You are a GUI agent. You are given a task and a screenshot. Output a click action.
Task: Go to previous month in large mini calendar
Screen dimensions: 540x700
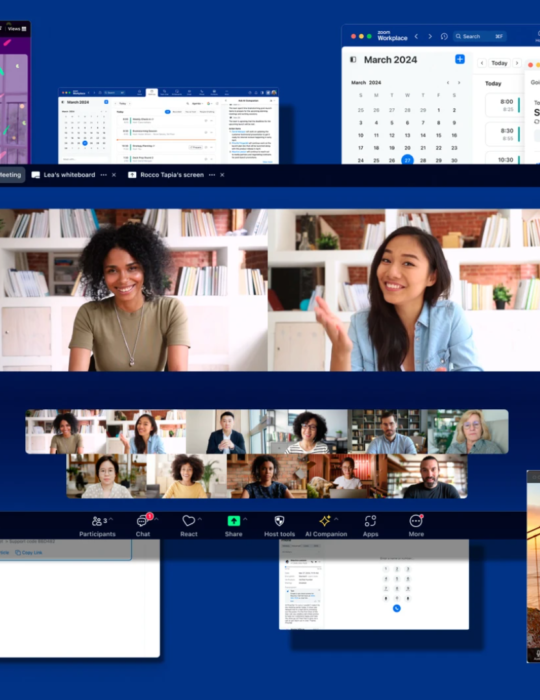coord(448,83)
